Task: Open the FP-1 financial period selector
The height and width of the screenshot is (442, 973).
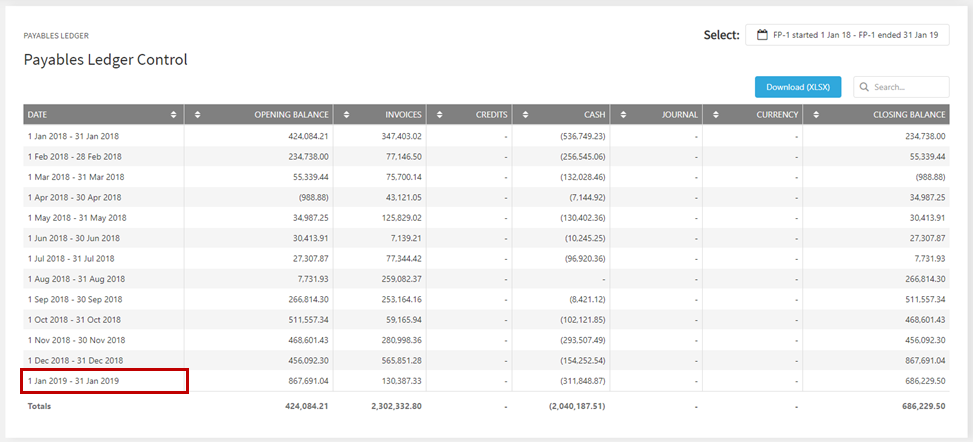Action: point(847,35)
